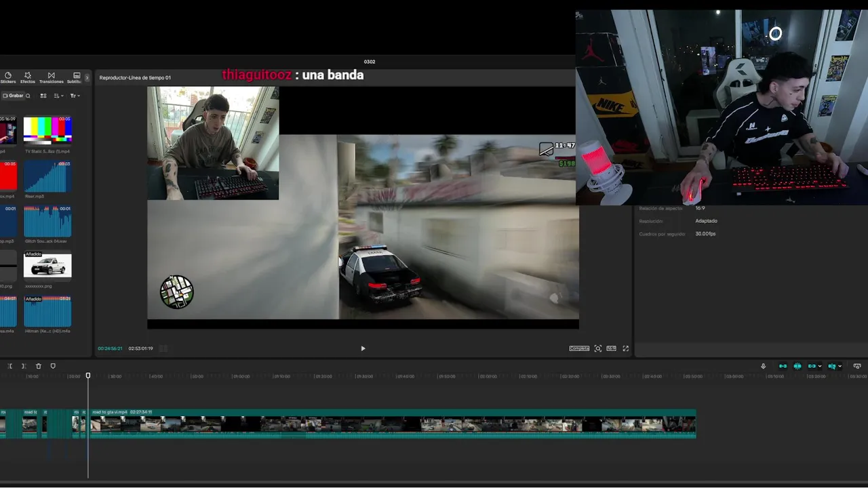868x488 pixels.
Task: Click the 30.00fps frame rate value
Action: [705, 234]
